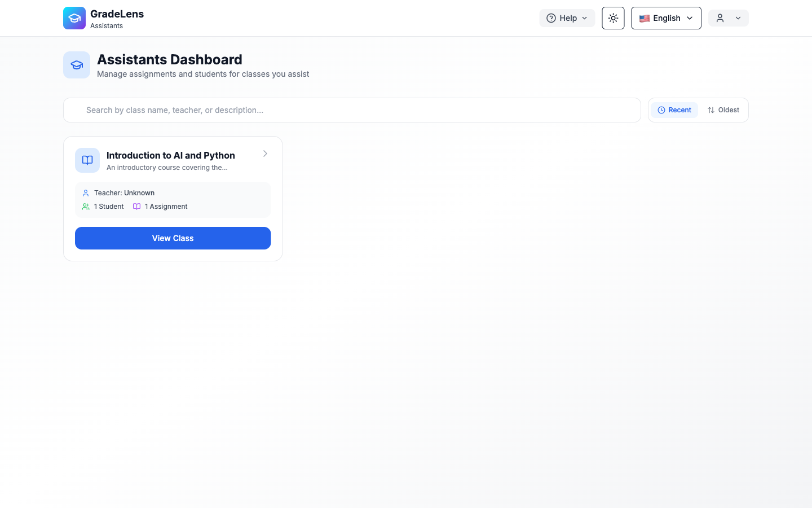
Task: Click the green students icon
Action: pyautogui.click(x=86, y=207)
